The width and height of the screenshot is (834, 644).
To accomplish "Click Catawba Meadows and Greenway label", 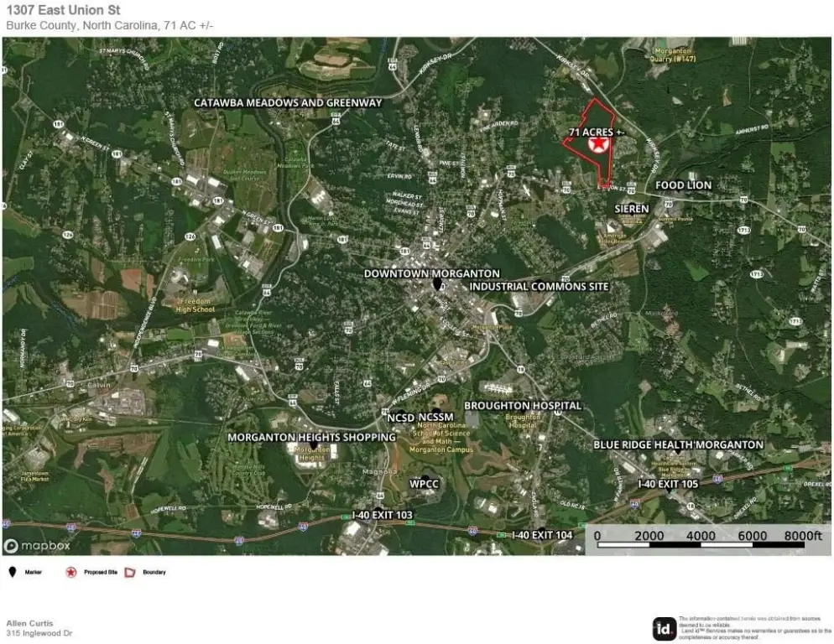I will coord(288,102).
